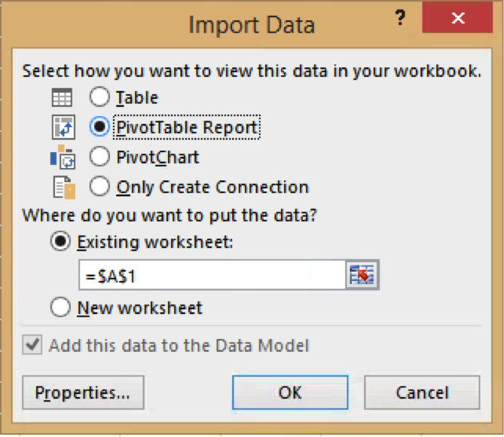
Task: Select the Table radio button
Action: pyautogui.click(x=99, y=98)
